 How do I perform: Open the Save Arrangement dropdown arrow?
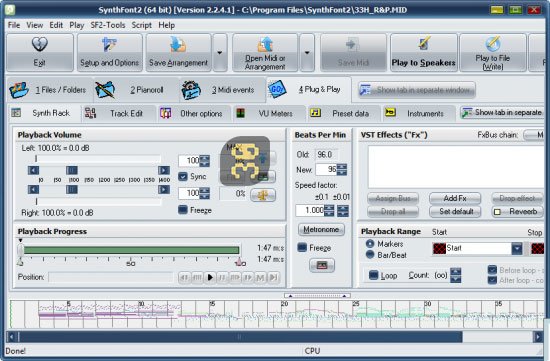pyautogui.click(x=220, y=53)
